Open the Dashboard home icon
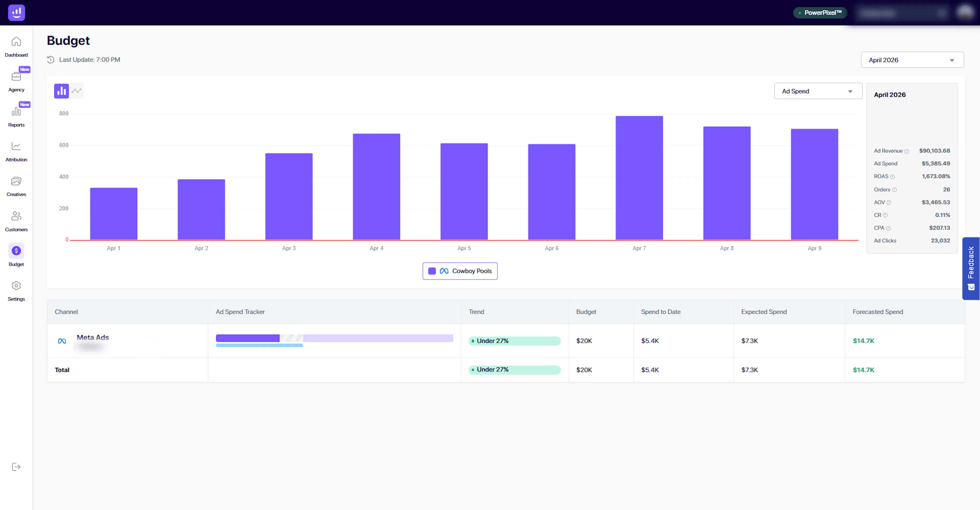Screen dimensions: 980x510 click(16, 42)
